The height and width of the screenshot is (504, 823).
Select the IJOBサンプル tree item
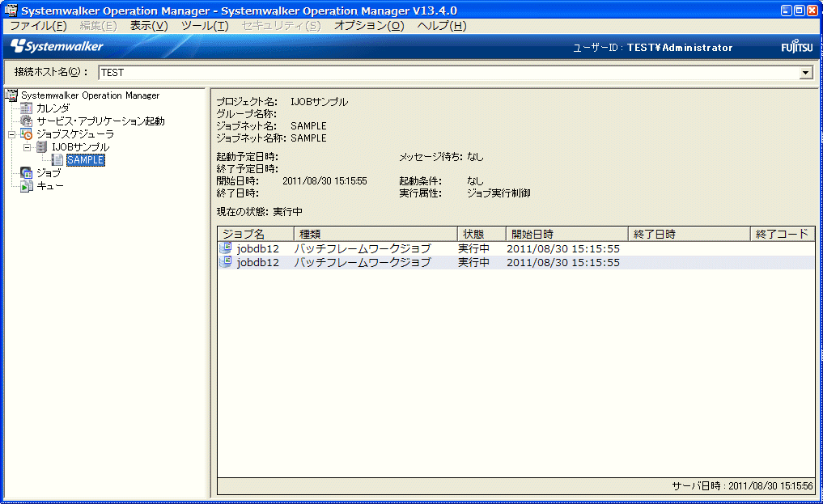tap(80, 147)
